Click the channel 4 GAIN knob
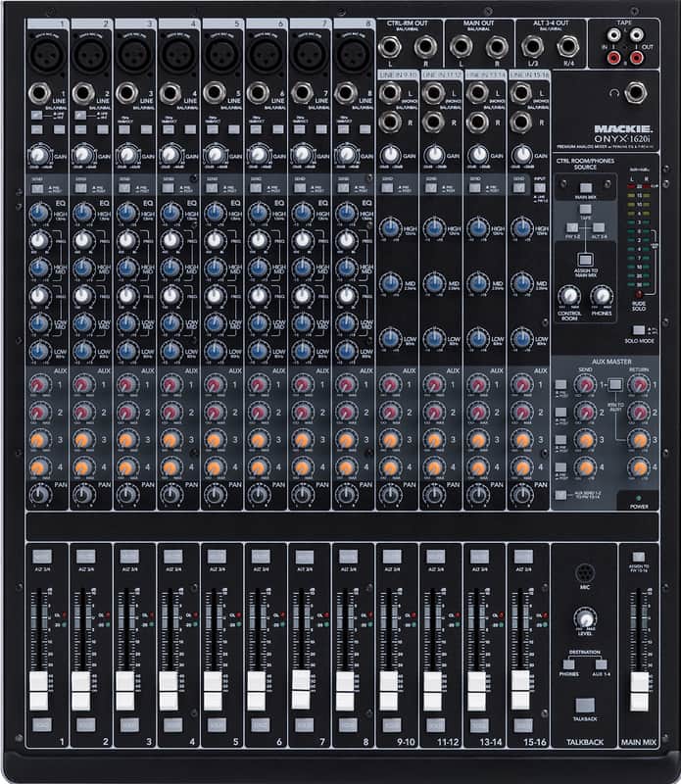Viewport: 681px width, 784px height. pos(171,154)
